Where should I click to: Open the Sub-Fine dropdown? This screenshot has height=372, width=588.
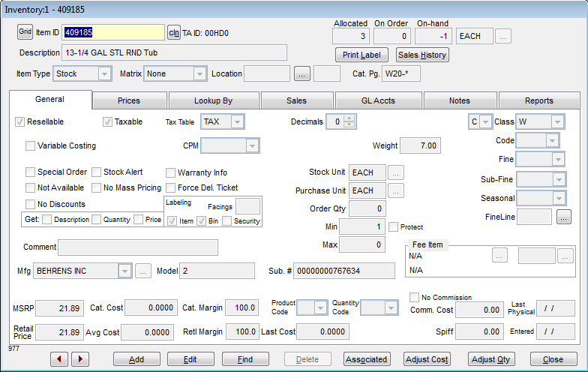pyautogui.click(x=559, y=180)
